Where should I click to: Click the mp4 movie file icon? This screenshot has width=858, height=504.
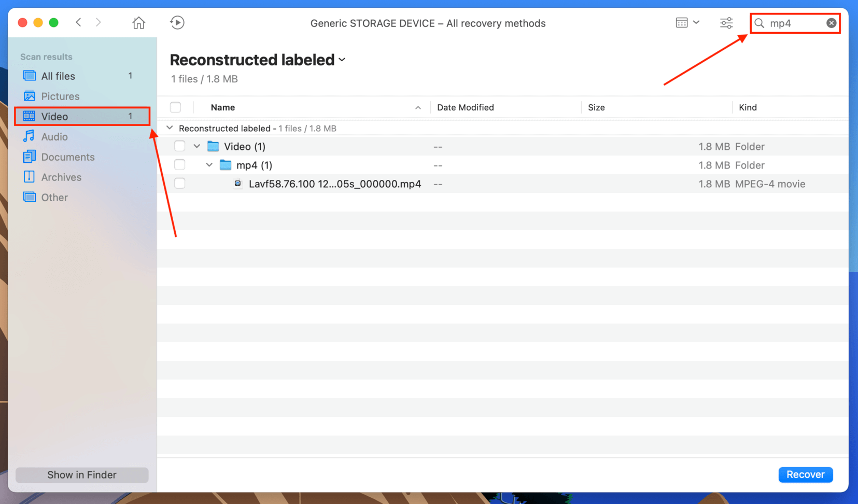point(238,184)
